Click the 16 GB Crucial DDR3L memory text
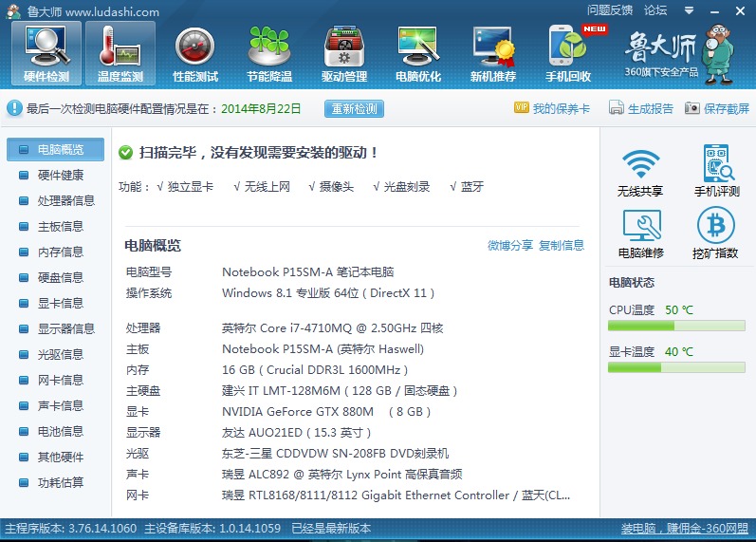 click(315, 369)
